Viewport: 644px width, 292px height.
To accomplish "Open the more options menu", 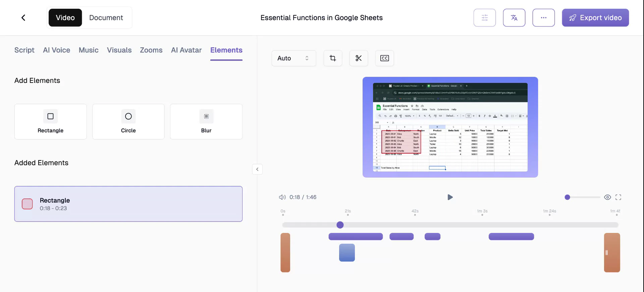I will point(543,17).
